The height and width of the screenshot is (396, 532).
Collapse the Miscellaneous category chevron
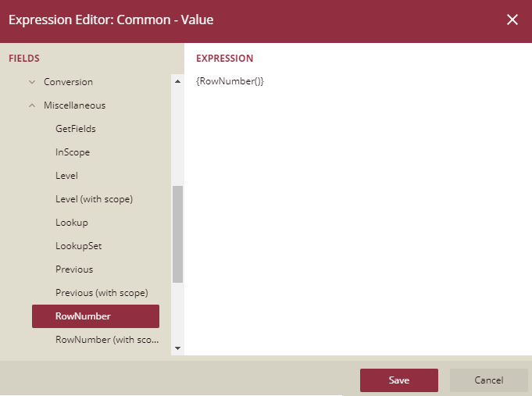click(32, 105)
